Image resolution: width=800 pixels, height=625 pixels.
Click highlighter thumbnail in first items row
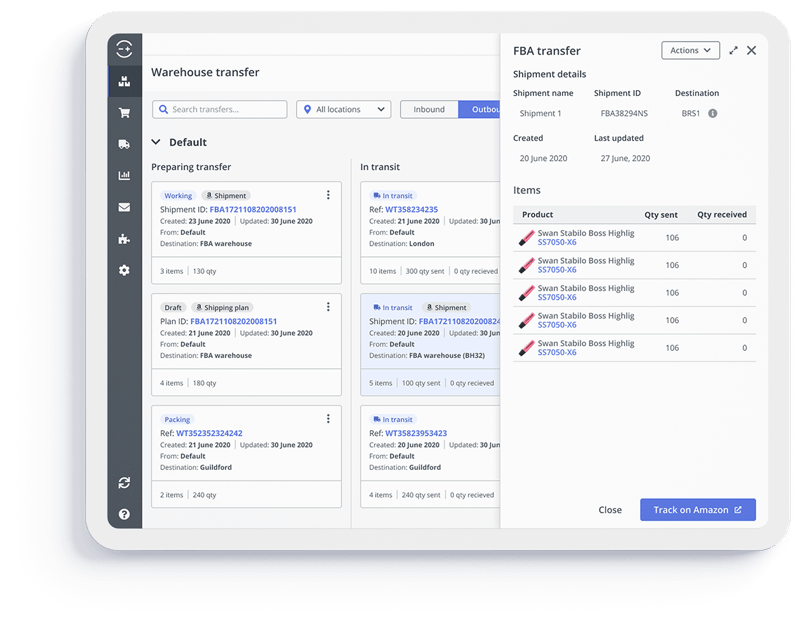pyautogui.click(x=526, y=238)
